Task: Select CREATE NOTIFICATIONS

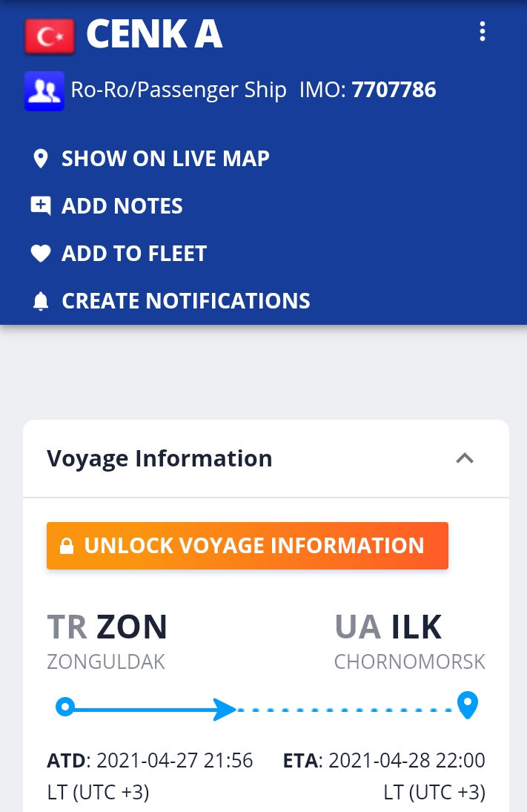Action: tap(186, 301)
